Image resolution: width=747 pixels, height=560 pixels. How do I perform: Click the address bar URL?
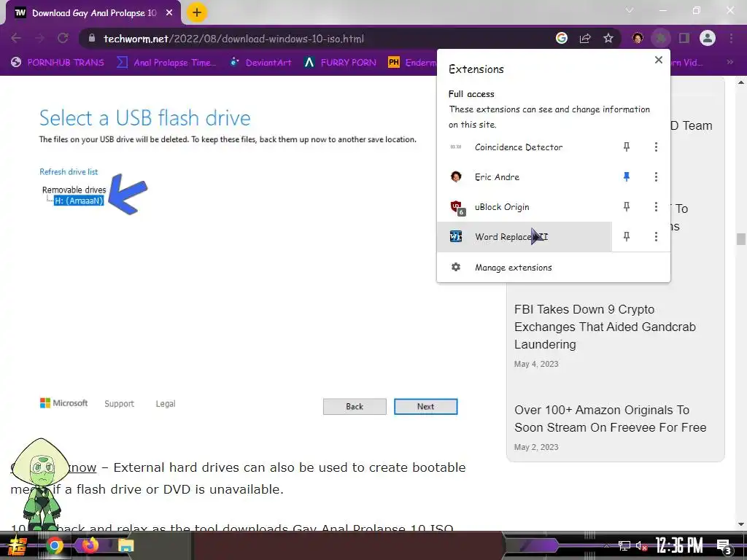[x=233, y=39]
